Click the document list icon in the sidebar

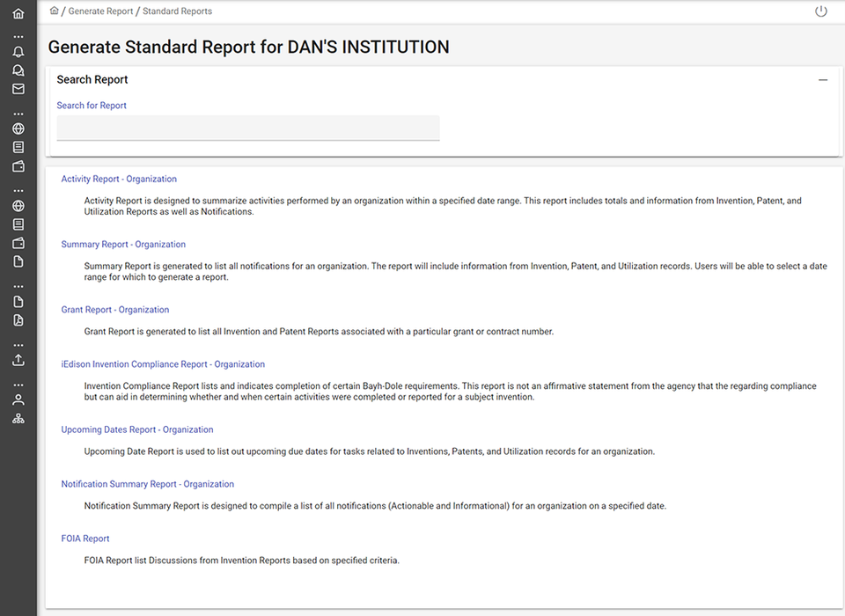click(18, 146)
